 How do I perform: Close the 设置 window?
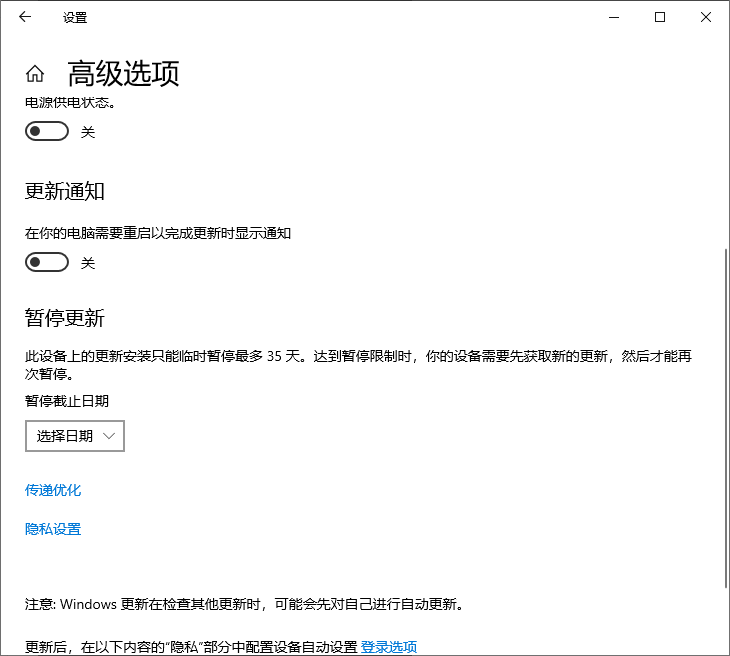pyautogui.click(x=706, y=17)
